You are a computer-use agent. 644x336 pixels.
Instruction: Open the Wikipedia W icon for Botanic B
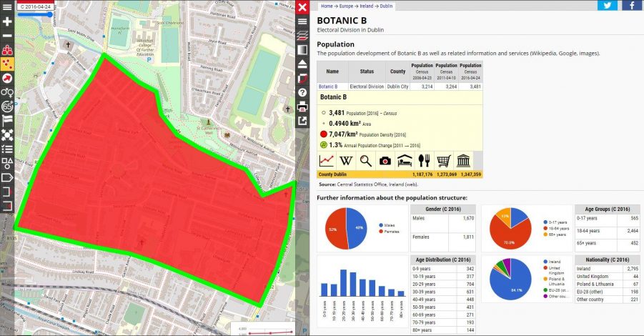click(x=346, y=161)
